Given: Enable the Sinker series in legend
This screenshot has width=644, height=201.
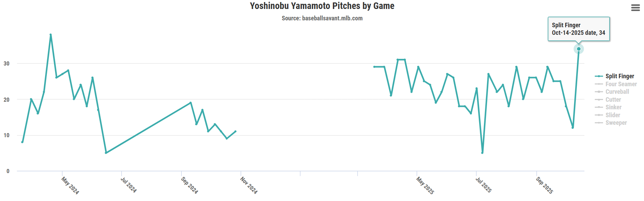Looking at the screenshot, I should [x=613, y=107].
